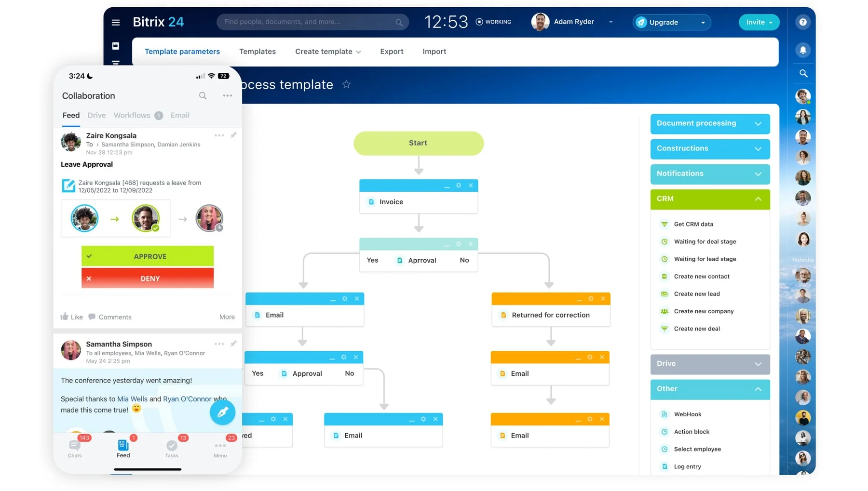The height and width of the screenshot is (491, 868).
Task: Tap the search icon in Collaboration header
Action: point(203,96)
